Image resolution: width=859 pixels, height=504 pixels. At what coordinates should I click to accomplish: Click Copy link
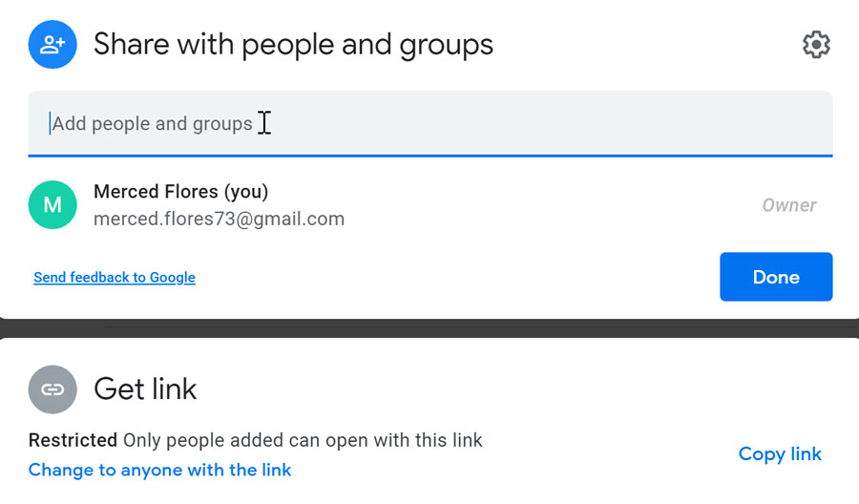tap(780, 454)
